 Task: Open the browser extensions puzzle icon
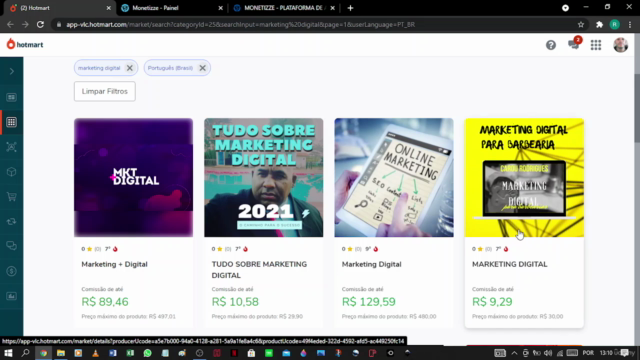[599, 24]
